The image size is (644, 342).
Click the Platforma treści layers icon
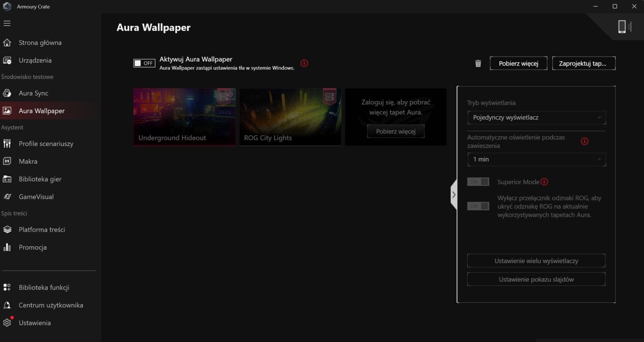point(7,230)
